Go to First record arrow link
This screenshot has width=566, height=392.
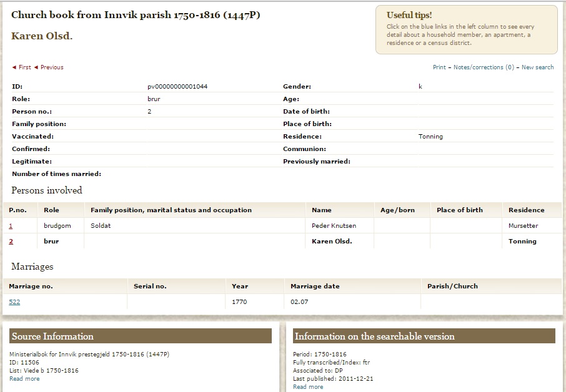pos(22,67)
